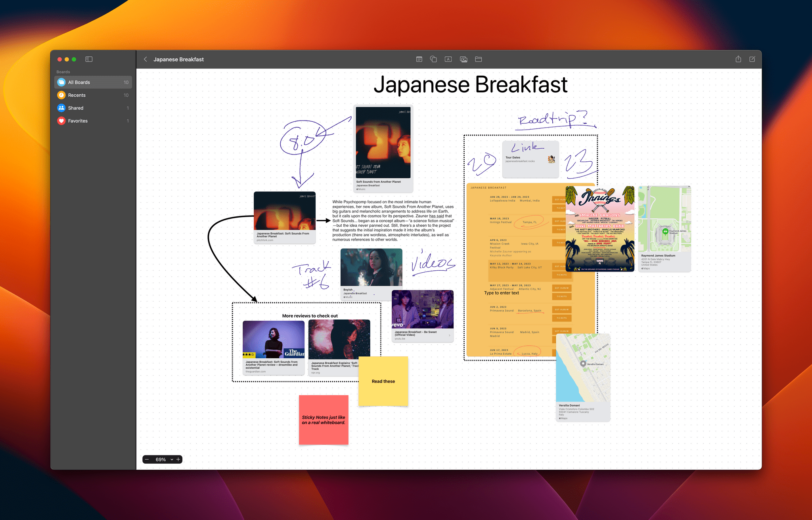Select the Innings festival poster image

[600, 229]
